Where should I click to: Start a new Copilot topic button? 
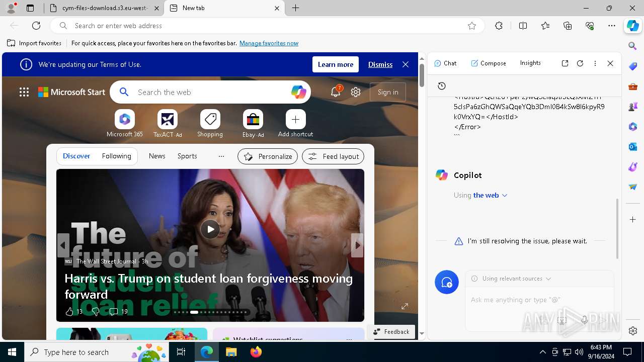pos(447,283)
